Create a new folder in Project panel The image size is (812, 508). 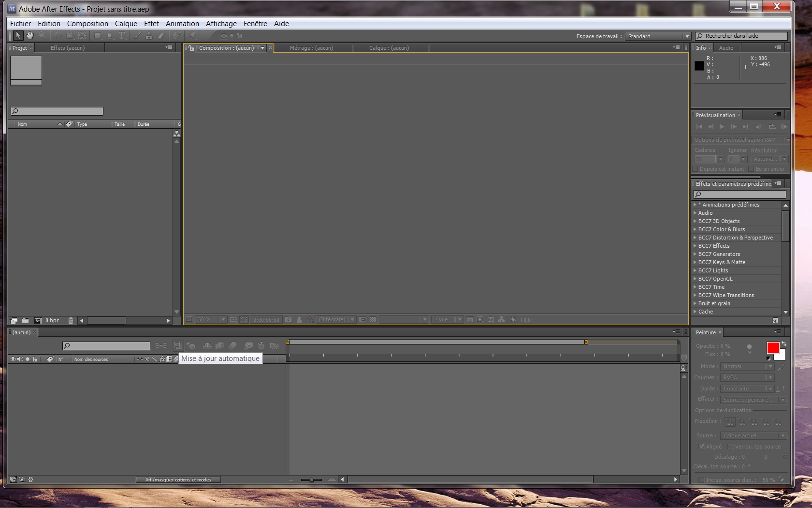[25, 321]
